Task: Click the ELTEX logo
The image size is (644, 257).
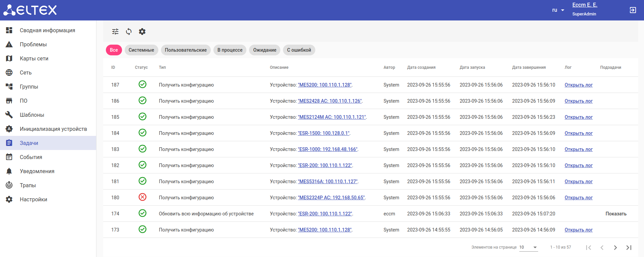Action: coord(30,10)
